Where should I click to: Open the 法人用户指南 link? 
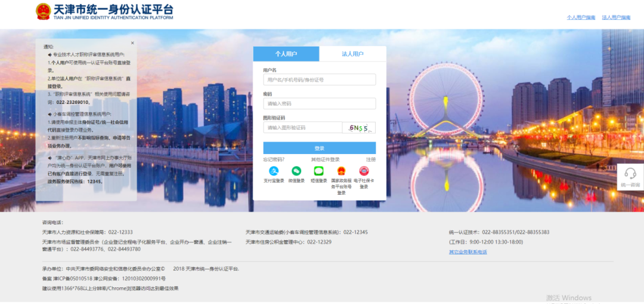[616, 17]
